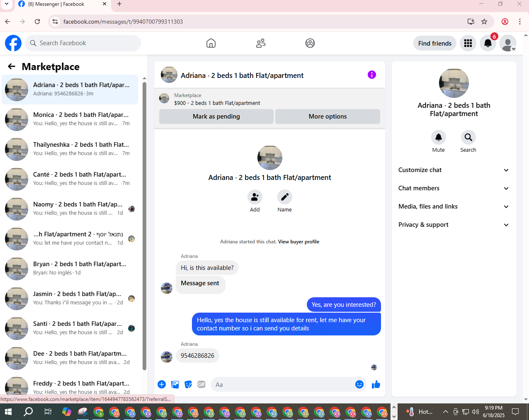Mute the conversation with bell icon

pyautogui.click(x=439, y=137)
